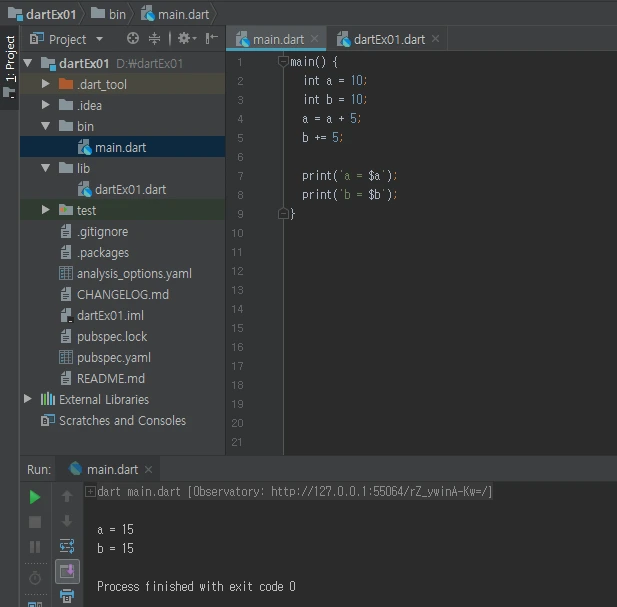Image resolution: width=617 pixels, height=607 pixels.
Task: Click the down arrow in Run panel
Action: coord(67,521)
